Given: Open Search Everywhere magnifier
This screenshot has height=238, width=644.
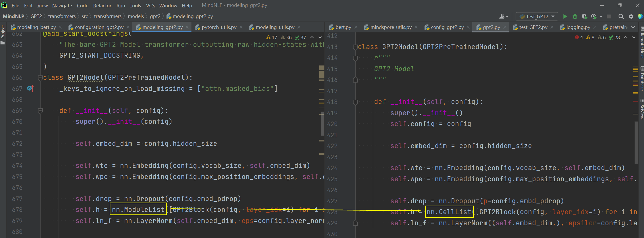Looking at the screenshot, I should point(621,16).
